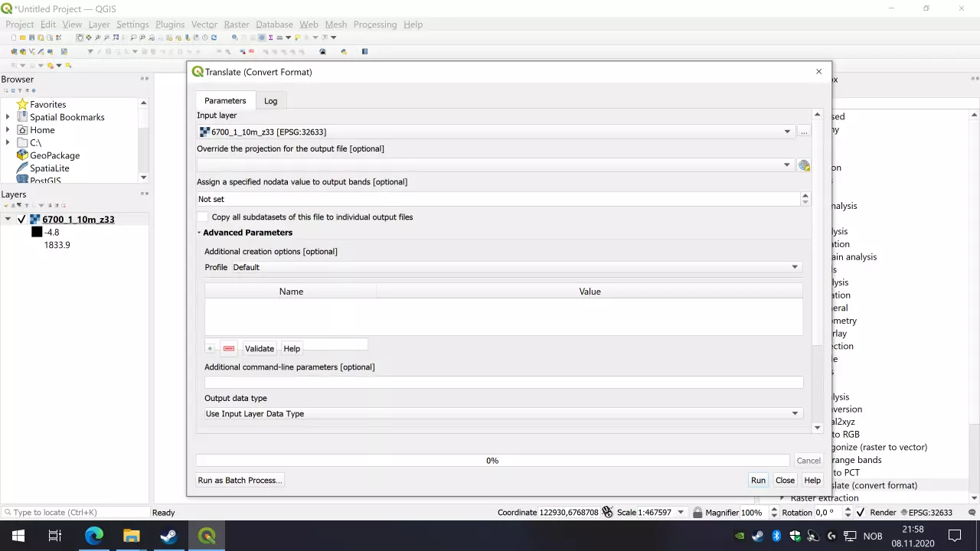Click the New Project toolbar icon

point(15,37)
